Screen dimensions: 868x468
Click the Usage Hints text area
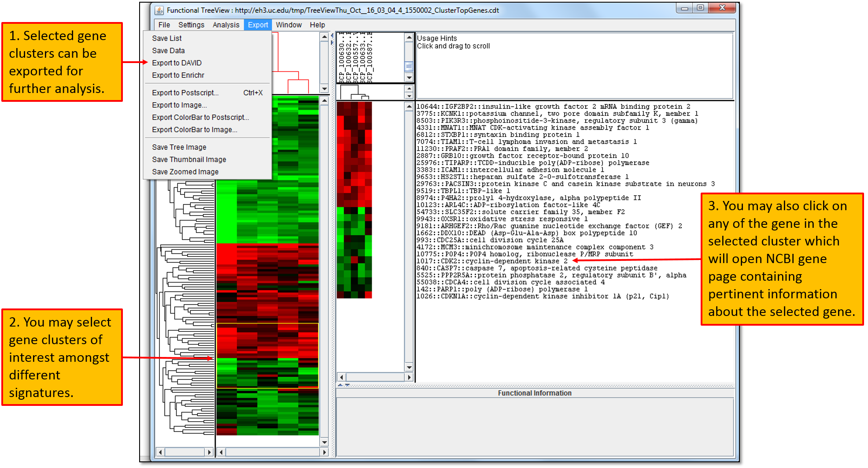click(x=574, y=66)
